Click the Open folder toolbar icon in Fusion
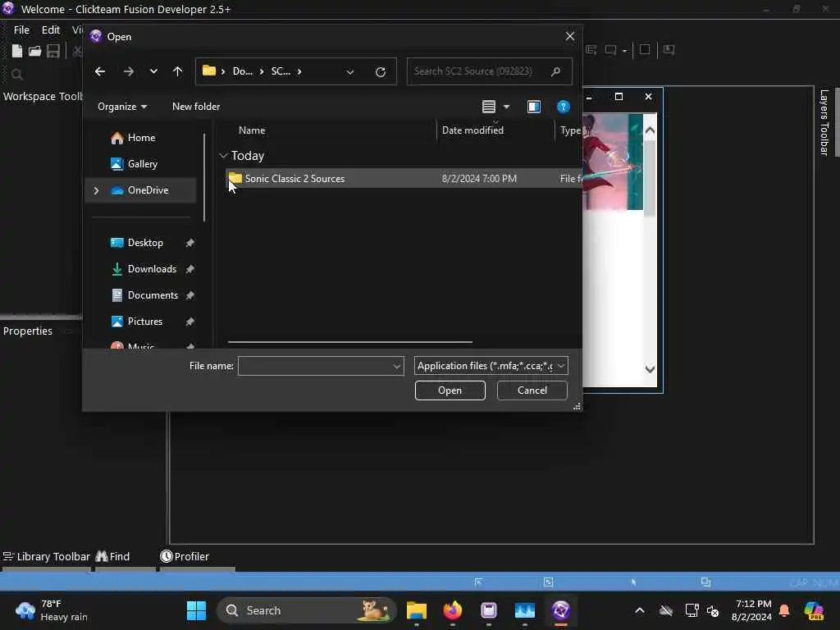 (x=34, y=51)
